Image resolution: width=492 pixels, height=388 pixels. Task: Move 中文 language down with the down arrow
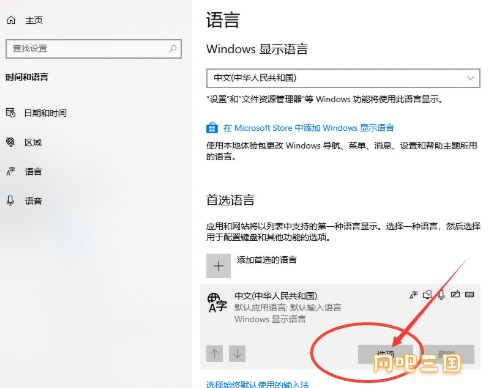[x=237, y=353]
